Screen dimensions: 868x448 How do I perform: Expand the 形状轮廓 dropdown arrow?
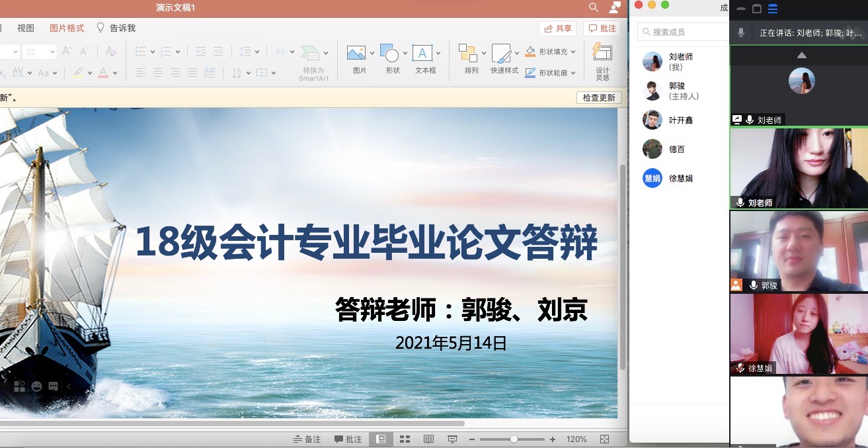(x=573, y=73)
